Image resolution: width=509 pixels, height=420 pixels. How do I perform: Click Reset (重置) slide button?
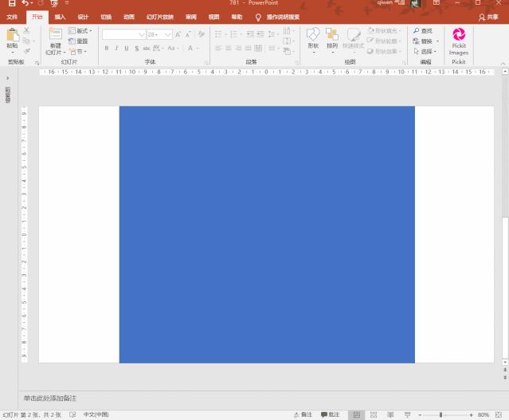(80, 41)
